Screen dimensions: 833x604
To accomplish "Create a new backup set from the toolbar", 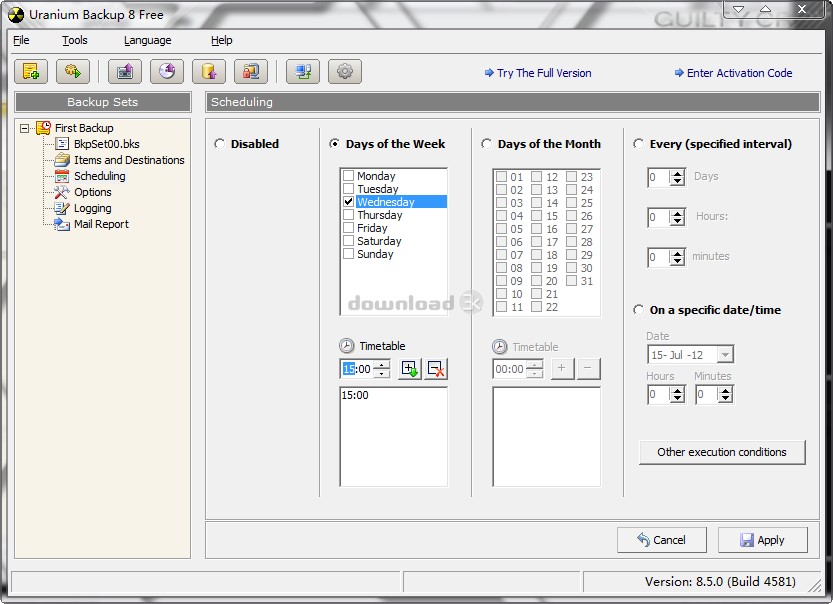I will (31, 72).
